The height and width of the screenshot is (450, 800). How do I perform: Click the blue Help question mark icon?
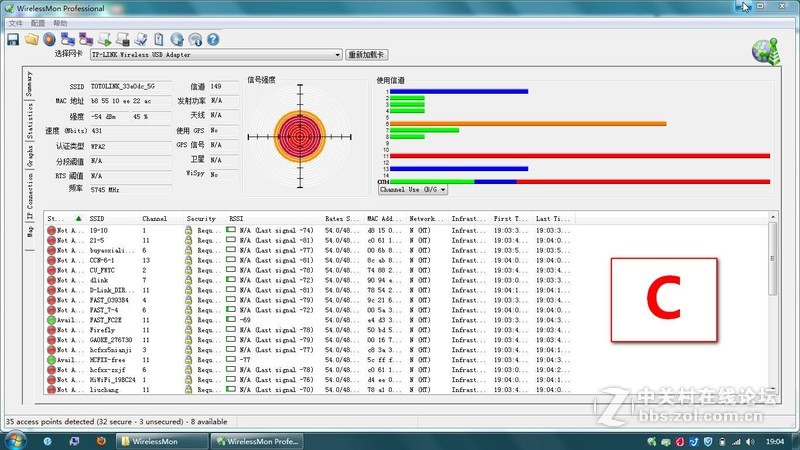pos(212,39)
